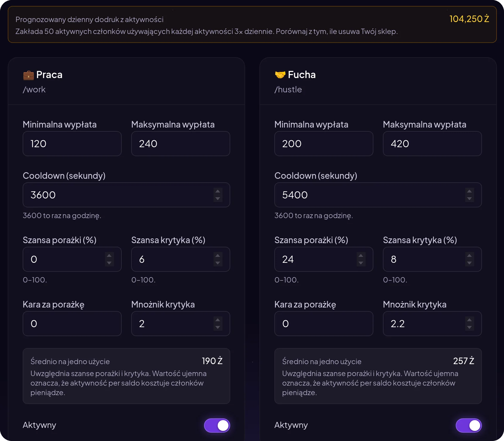Lower Fucha Mnożnik krytyka value
Screen dimensions: 504x441
pyautogui.click(x=469, y=327)
